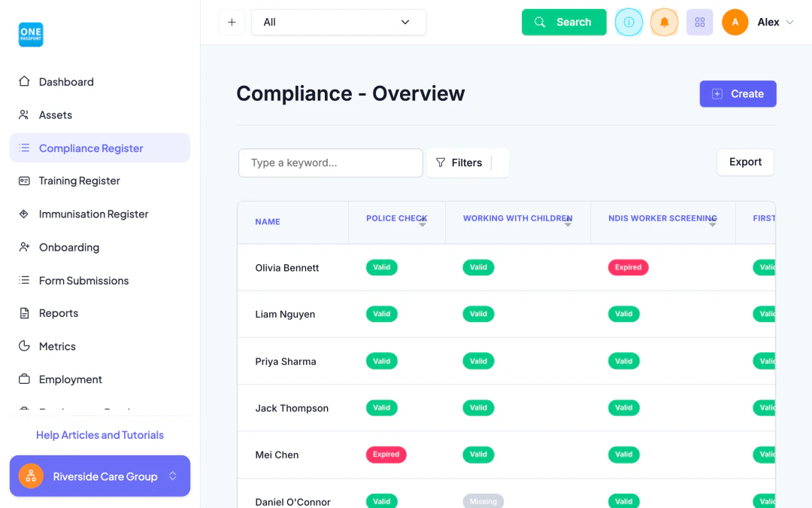Click Liam Nguyen's NDIS Valid badge
This screenshot has width=812, height=508.
pyautogui.click(x=623, y=314)
